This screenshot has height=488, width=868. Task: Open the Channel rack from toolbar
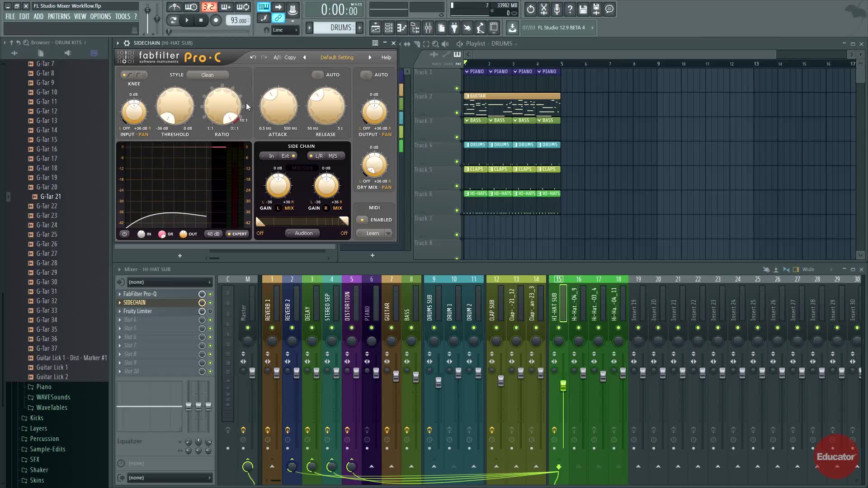click(388, 28)
